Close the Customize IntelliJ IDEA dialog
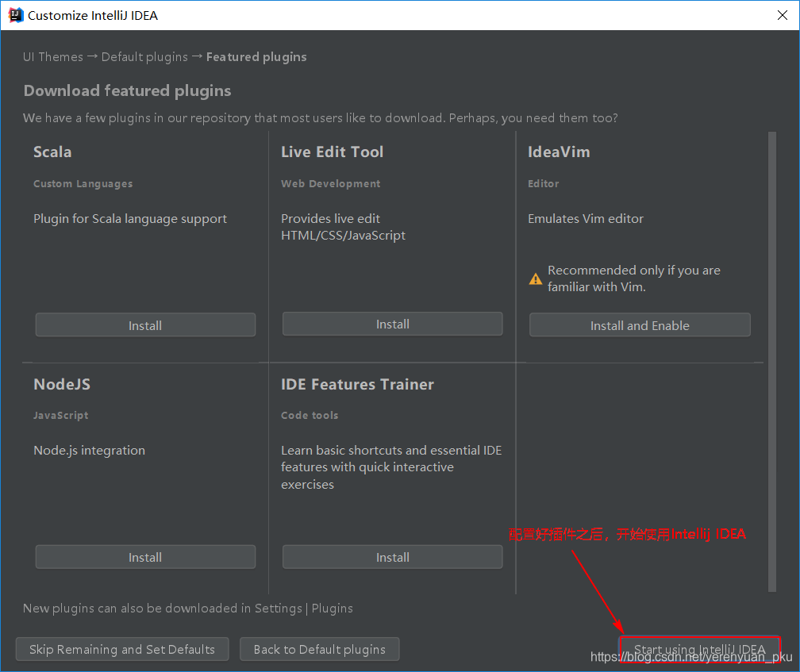The height and width of the screenshot is (672, 800). pyautogui.click(x=783, y=15)
